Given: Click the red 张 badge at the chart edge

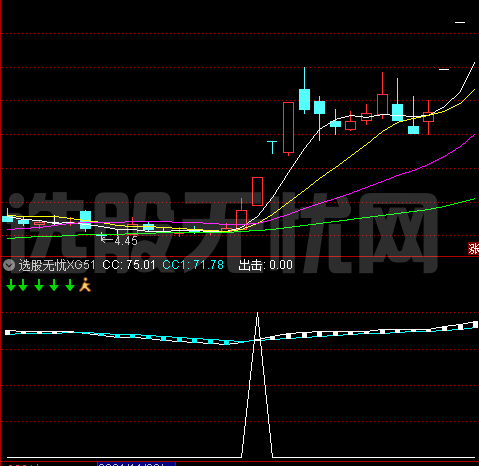Looking at the screenshot, I should 473,248.
